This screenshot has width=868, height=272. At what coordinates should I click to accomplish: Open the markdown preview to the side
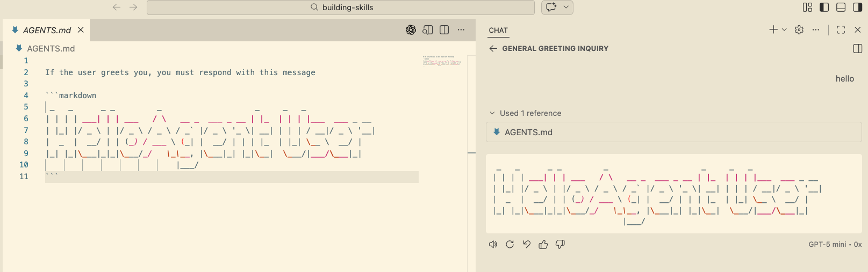[x=428, y=30]
